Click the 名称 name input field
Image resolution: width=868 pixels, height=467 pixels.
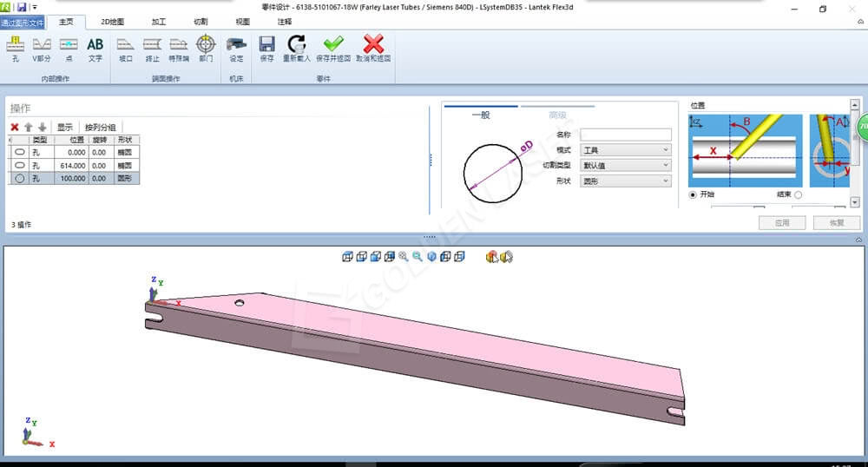pos(626,135)
